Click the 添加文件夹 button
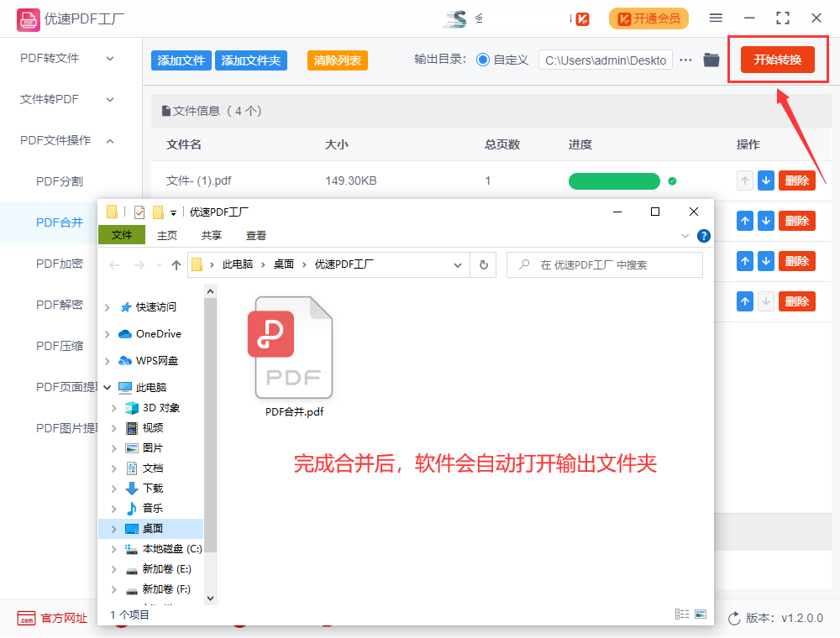Screen dimensions: 840x638 coord(250,60)
